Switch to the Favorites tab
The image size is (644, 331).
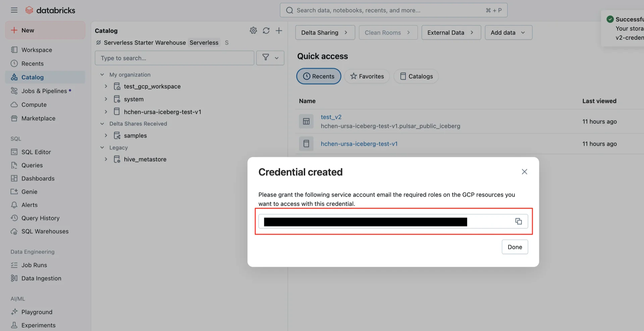coord(367,76)
